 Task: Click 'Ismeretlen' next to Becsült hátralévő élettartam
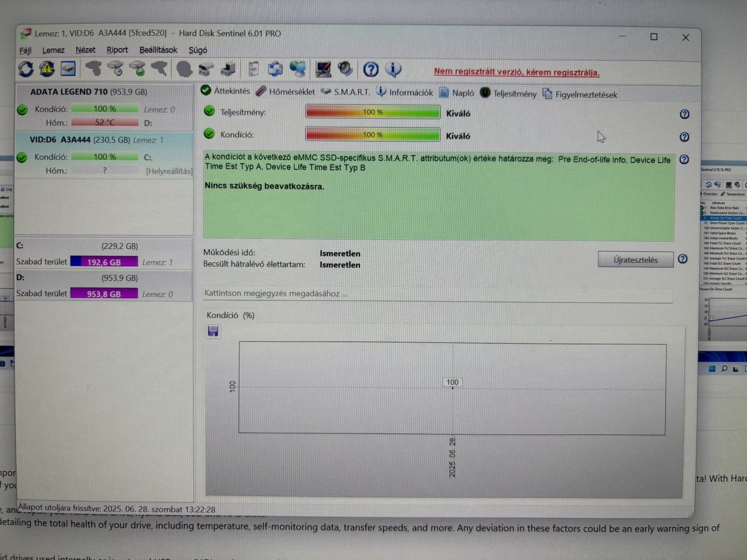[x=340, y=265]
